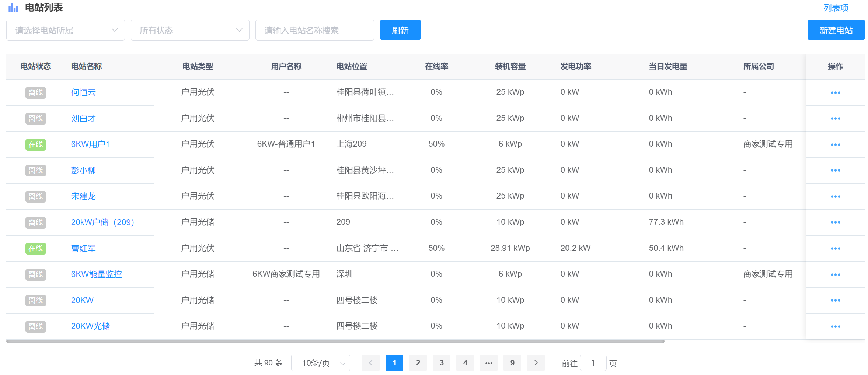Click the 在线 status badge for 曹红军
This screenshot has width=868, height=375.
coord(36,248)
